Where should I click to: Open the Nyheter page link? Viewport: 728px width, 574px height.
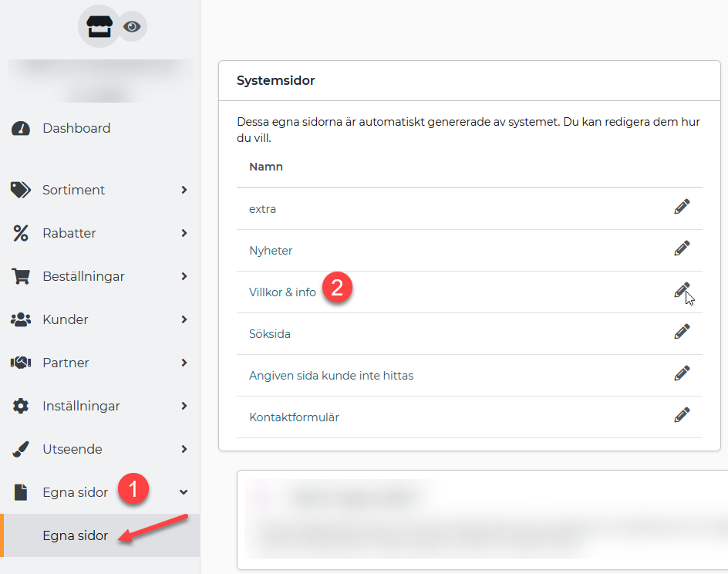[271, 251]
